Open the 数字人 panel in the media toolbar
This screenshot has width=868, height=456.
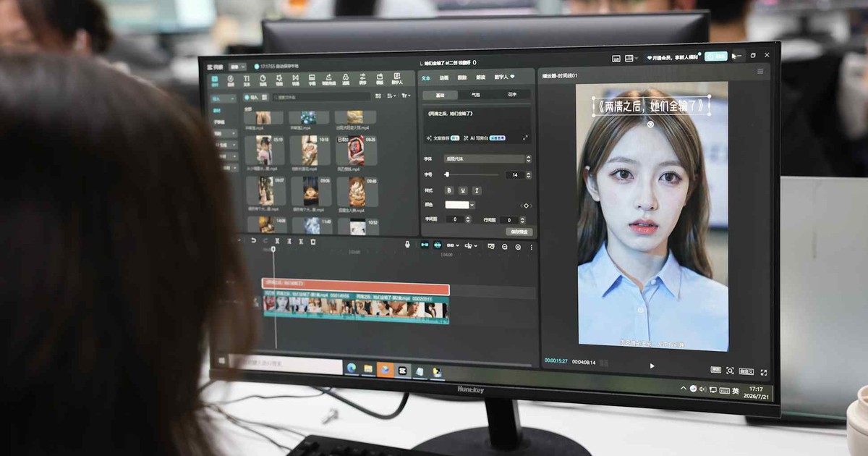tap(397, 78)
